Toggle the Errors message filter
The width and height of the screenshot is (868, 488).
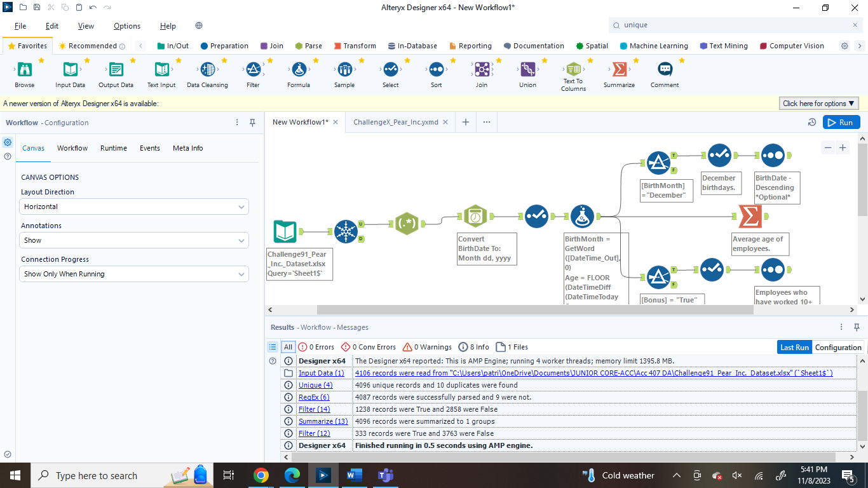click(x=316, y=347)
